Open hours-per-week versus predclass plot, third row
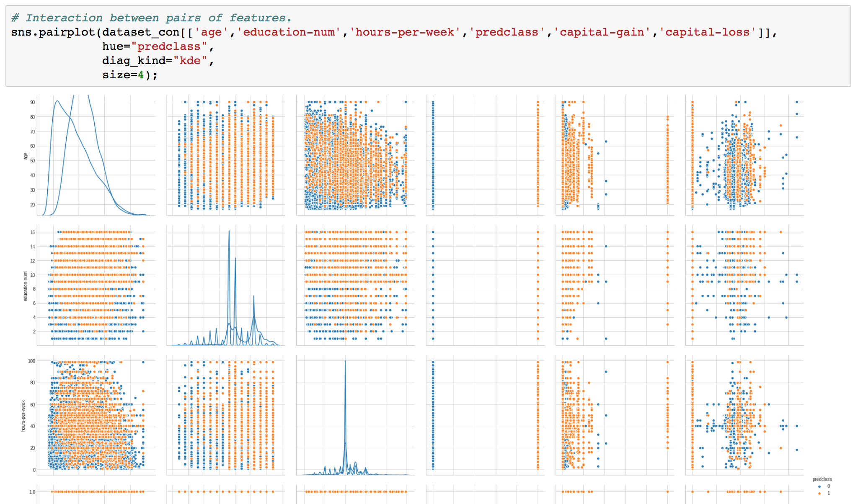 point(485,415)
